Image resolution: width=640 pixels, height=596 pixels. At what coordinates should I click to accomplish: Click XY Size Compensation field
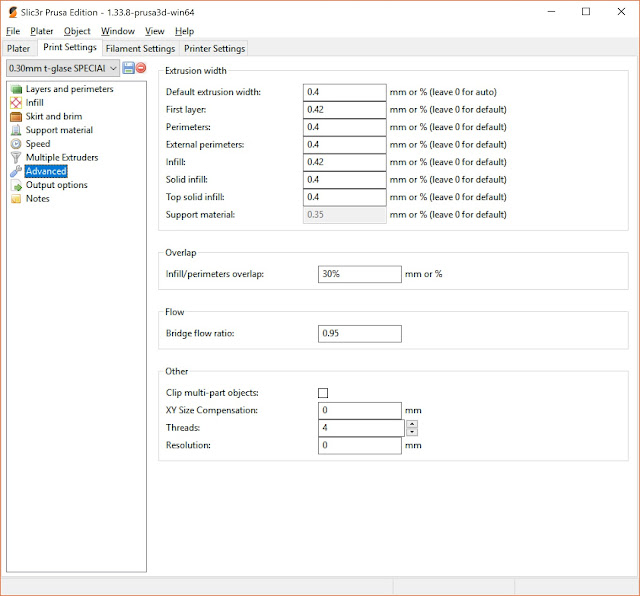(360, 411)
